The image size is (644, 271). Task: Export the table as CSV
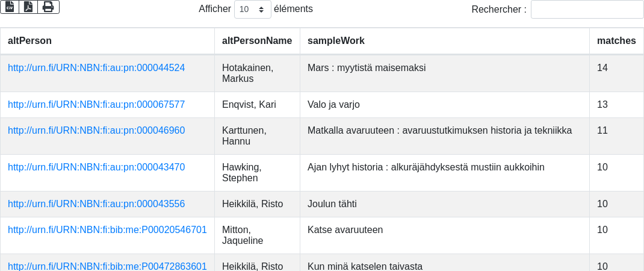click(x=10, y=7)
